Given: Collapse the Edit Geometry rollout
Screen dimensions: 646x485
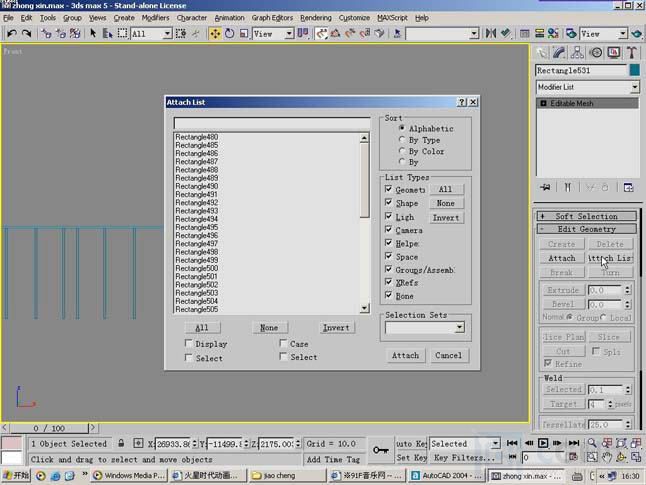Looking at the screenshot, I should [x=586, y=229].
